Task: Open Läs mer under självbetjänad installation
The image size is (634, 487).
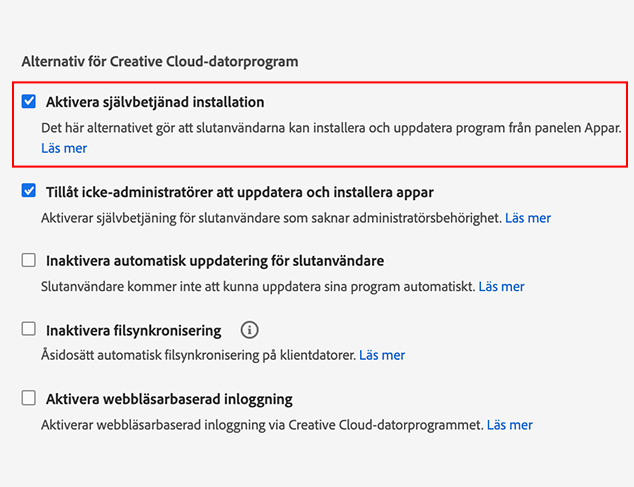Action: tap(64, 148)
